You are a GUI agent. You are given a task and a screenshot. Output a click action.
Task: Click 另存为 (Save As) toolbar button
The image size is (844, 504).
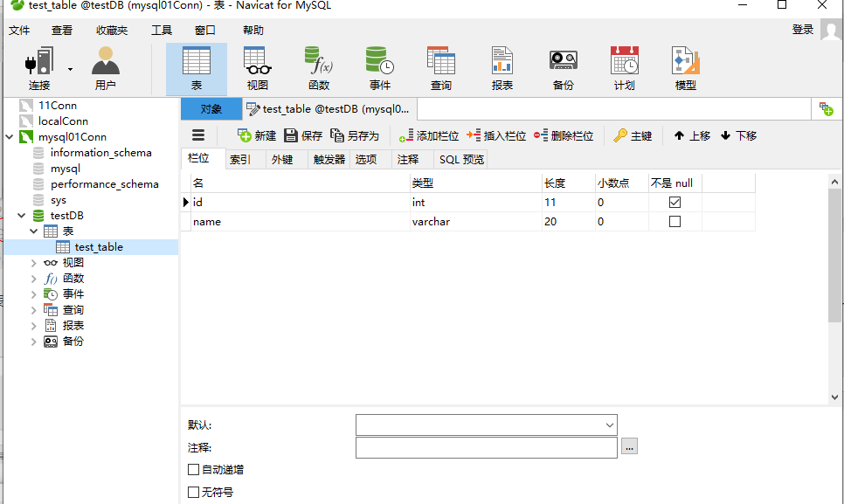pyautogui.click(x=355, y=135)
